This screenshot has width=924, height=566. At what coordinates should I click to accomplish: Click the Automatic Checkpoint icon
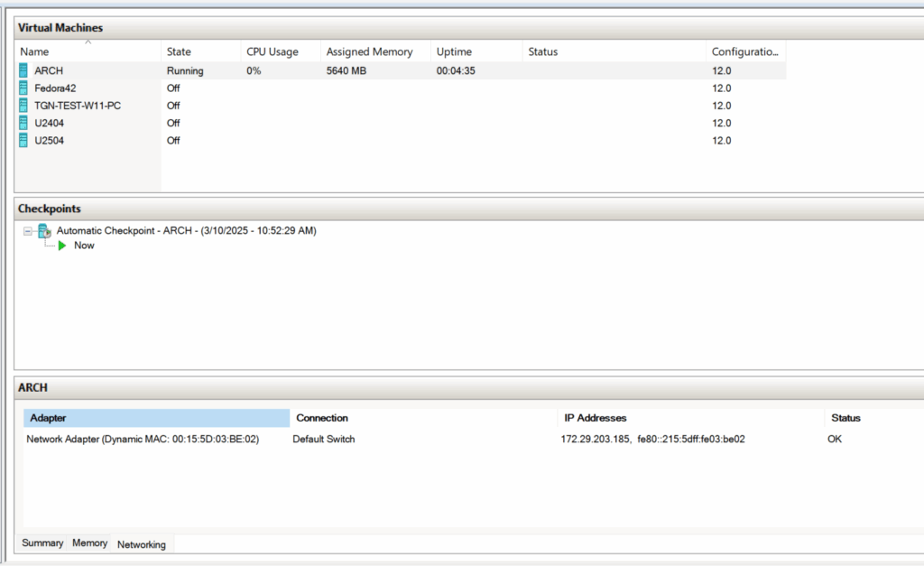point(43,231)
